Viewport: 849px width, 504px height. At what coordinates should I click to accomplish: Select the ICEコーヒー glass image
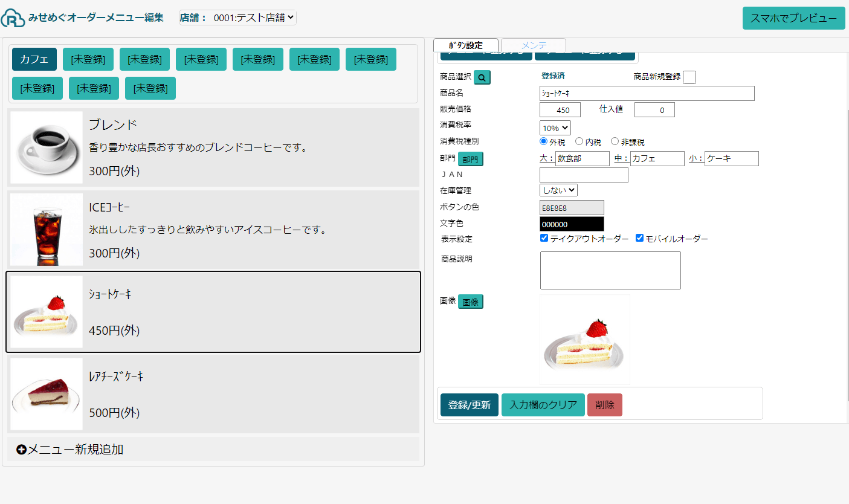click(x=47, y=230)
